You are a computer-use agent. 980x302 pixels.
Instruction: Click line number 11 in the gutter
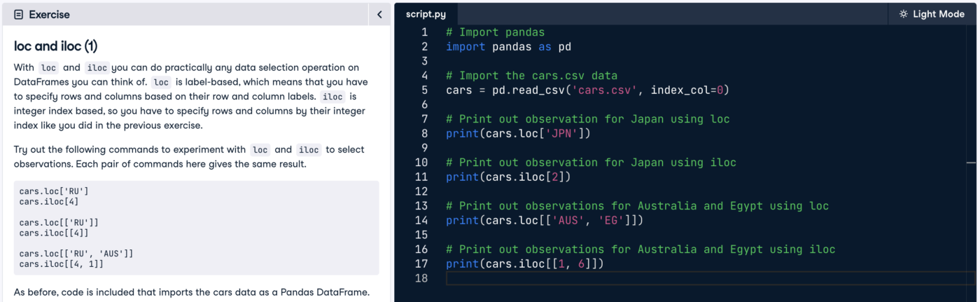(x=421, y=177)
